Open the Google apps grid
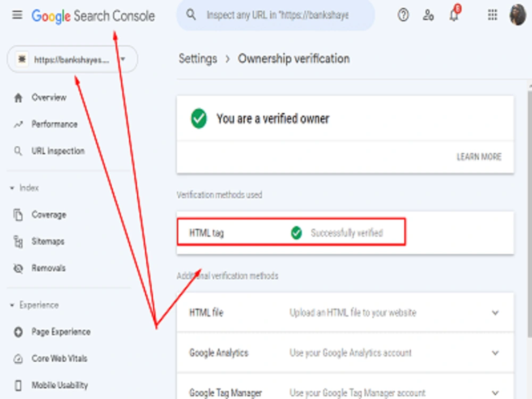 492,15
